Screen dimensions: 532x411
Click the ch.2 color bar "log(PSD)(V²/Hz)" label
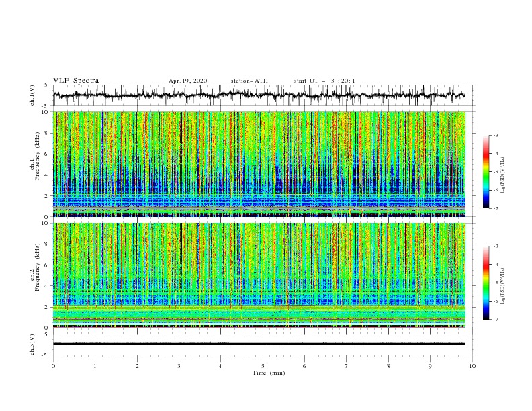pyautogui.click(x=502, y=285)
